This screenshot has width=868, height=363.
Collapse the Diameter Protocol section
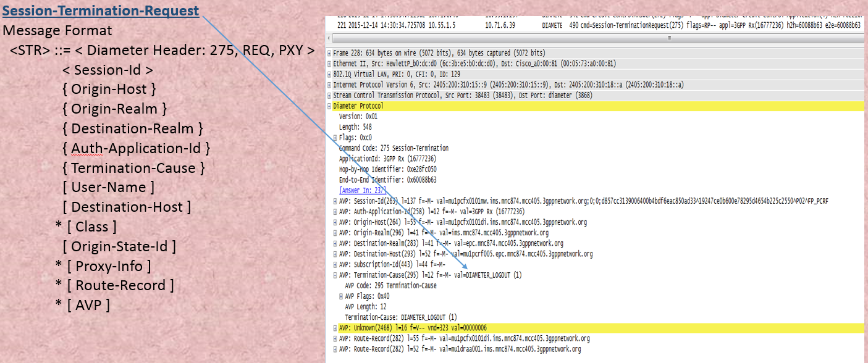click(329, 105)
